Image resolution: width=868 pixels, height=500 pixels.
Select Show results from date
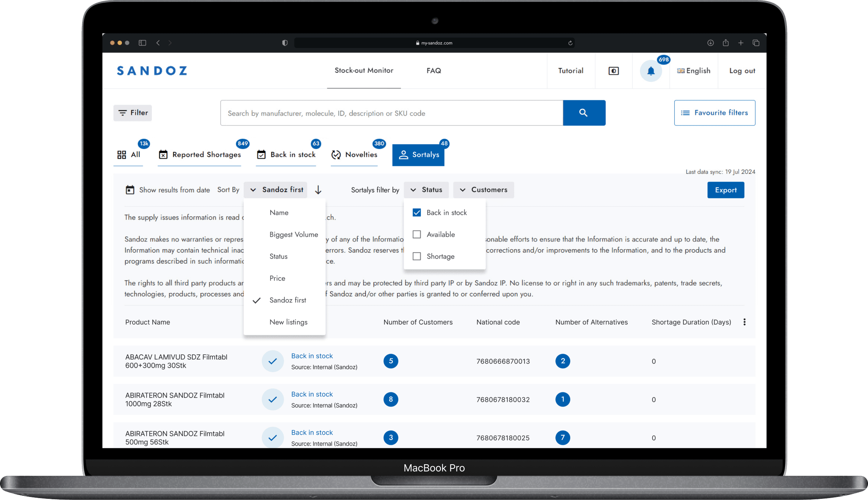[168, 190]
